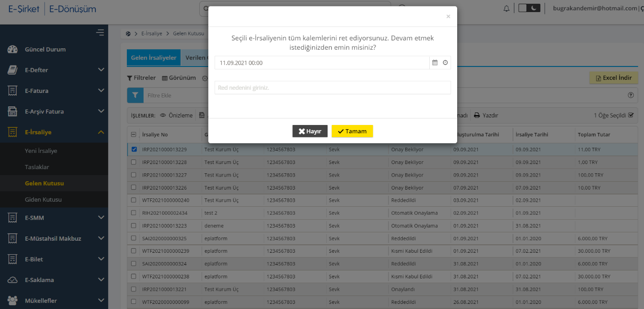Viewport: 644px width, 309px height.
Task: Expand the E-Saklama menu chevron
Action: pos(101,280)
